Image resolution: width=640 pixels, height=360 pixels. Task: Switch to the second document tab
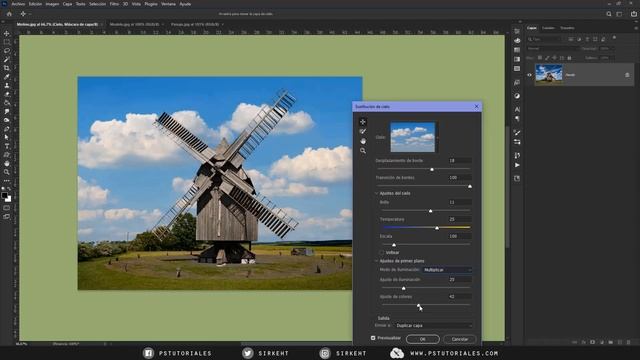pyautogui.click(x=134, y=24)
